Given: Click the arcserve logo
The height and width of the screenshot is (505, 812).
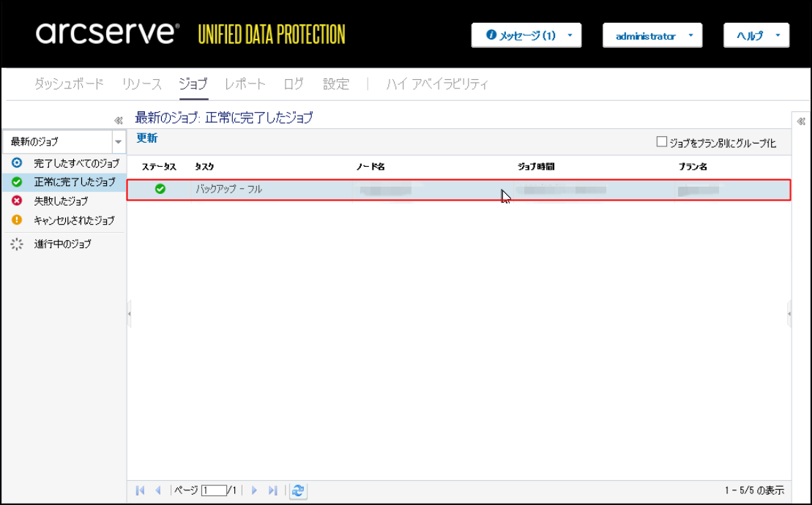Looking at the screenshot, I should point(108,33).
